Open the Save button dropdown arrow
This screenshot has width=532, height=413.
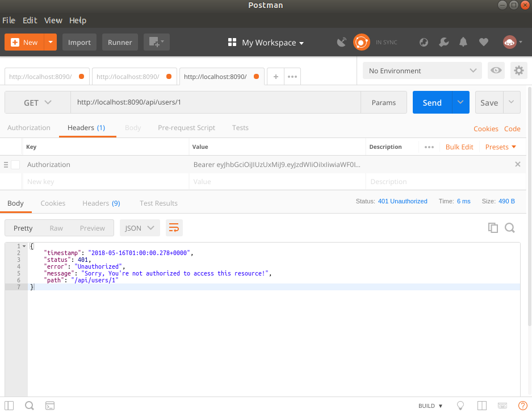512,102
